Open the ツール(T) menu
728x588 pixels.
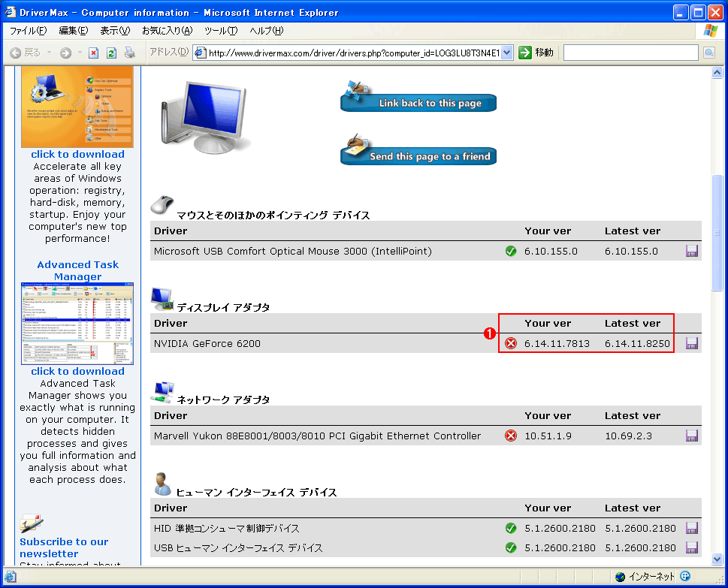[221, 31]
